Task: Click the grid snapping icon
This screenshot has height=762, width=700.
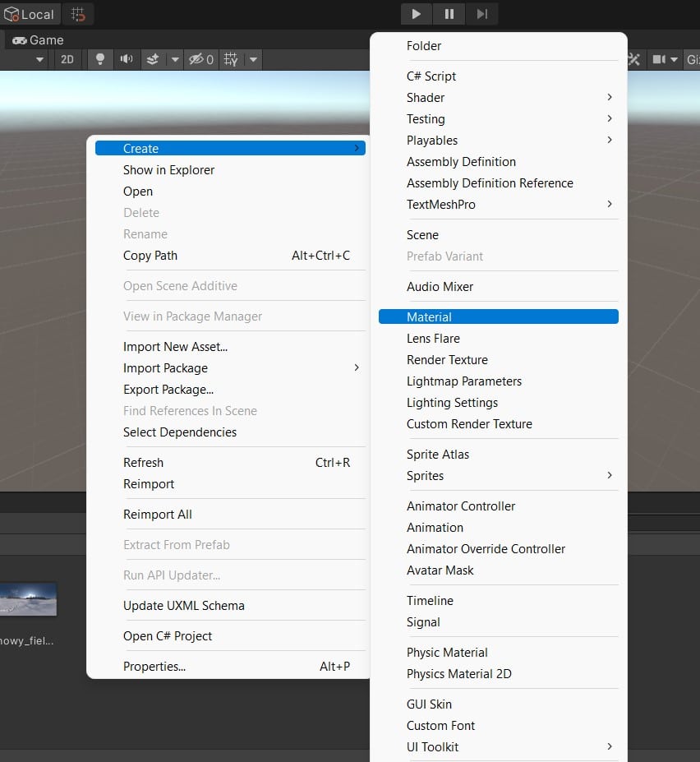Action: point(78,14)
